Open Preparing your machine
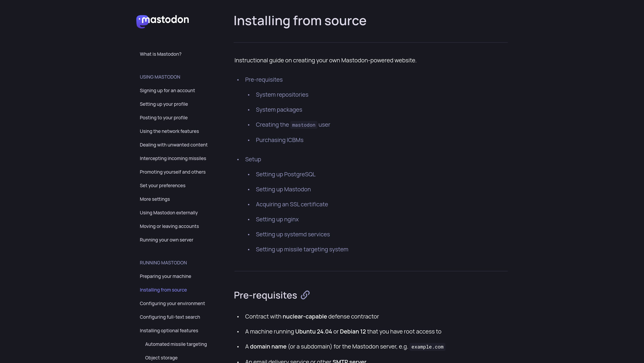This screenshot has height=363, width=644. point(165,276)
